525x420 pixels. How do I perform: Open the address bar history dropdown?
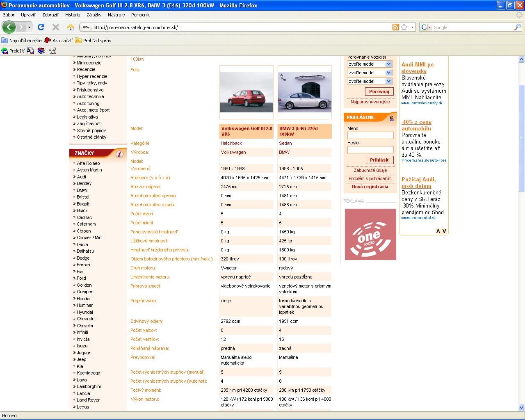pos(412,27)
